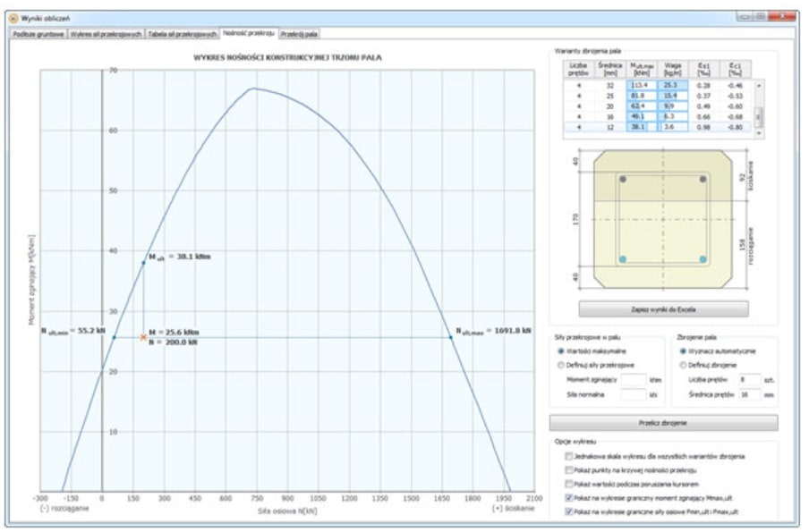Enable Pokaż punkty na krzywej nośności przekroju
The image size is (809, 532).
(567, 469)
